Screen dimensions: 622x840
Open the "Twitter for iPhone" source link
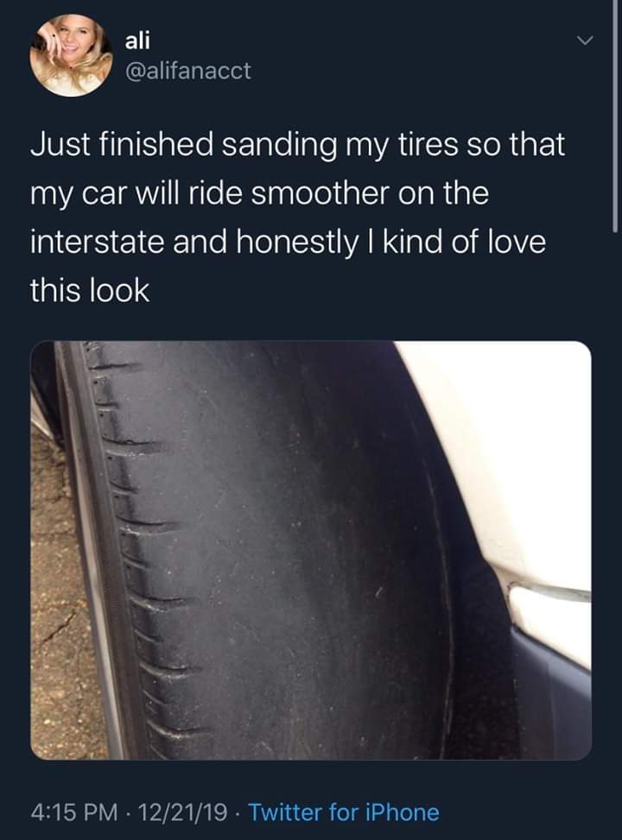[343, 812]
